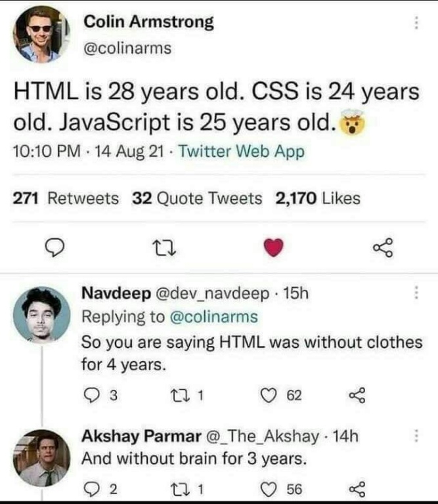438x504 pixels.
Task: View the 2,170 Likes list
Action: (318, 198)
